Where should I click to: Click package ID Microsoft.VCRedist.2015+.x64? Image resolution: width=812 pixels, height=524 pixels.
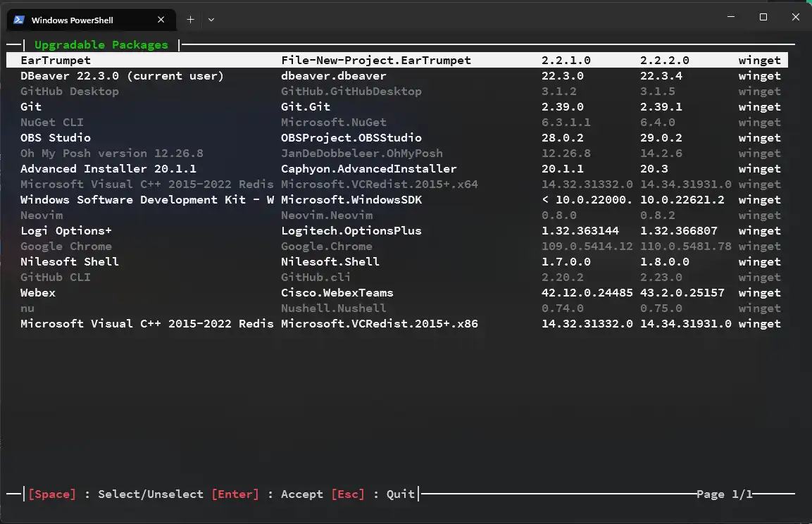click(380, 185)
